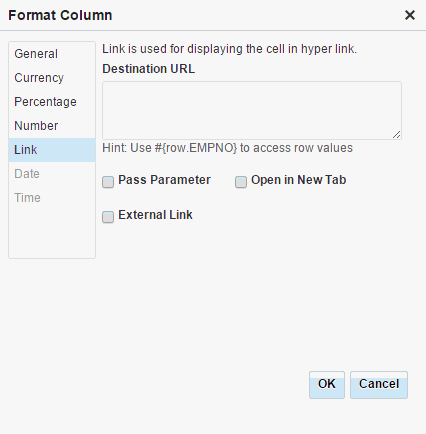Click the External Link label text

[155, 215]
